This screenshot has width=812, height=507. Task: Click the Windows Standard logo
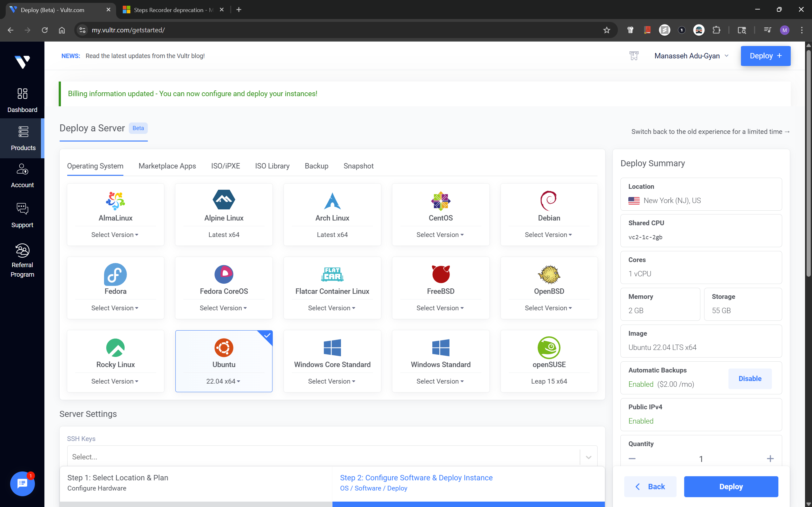[440, 347]
